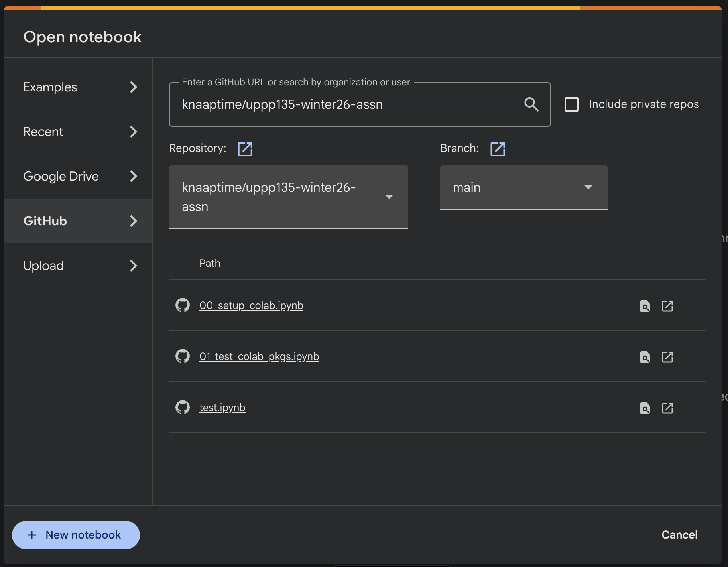
Task: Select the Upload tab
Action: [x=78, y=266]
